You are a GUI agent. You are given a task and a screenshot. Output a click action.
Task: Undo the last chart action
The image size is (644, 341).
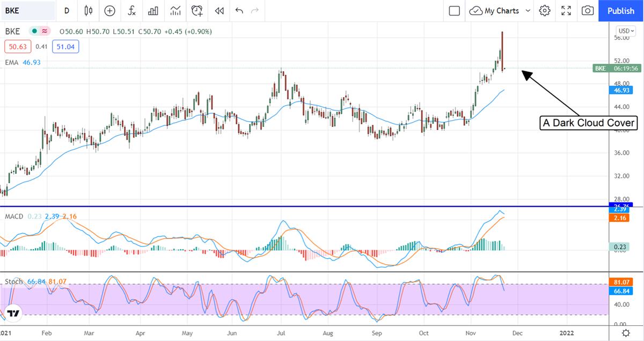click(x=239, y=11)
